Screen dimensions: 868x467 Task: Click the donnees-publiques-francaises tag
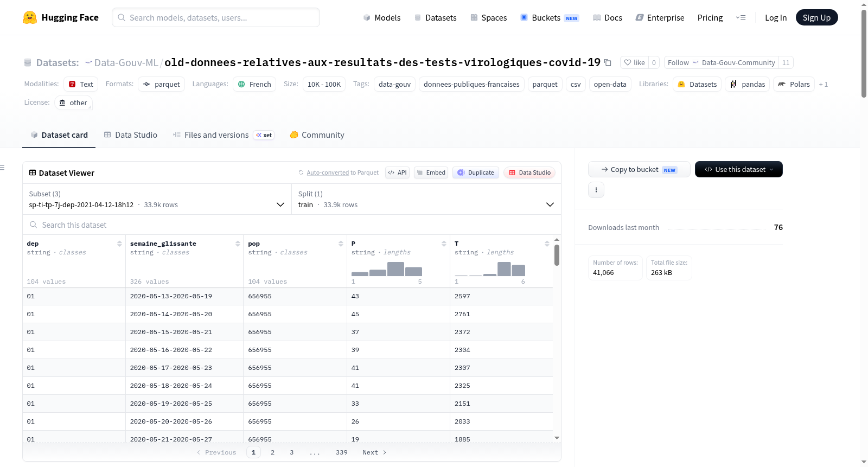(471, 84)
